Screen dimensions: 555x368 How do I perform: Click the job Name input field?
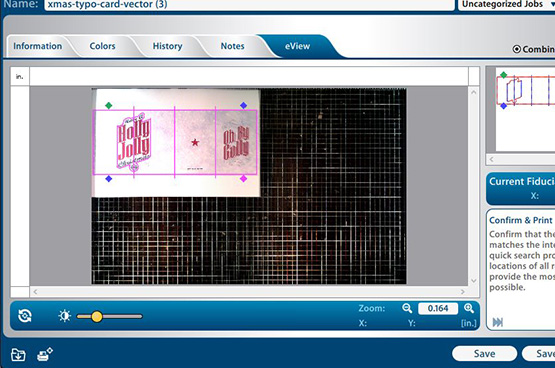coord(249,5)
